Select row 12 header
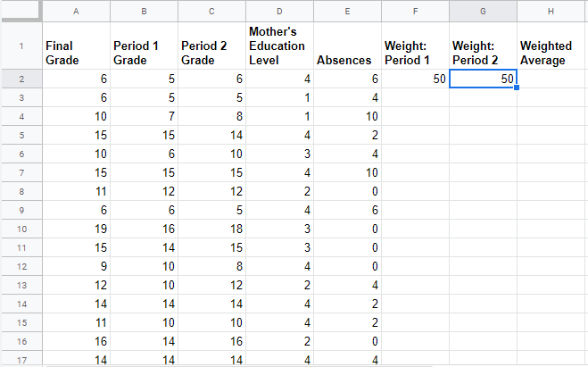The height and width of the screenshot is (367, 588). coord(21,266)
